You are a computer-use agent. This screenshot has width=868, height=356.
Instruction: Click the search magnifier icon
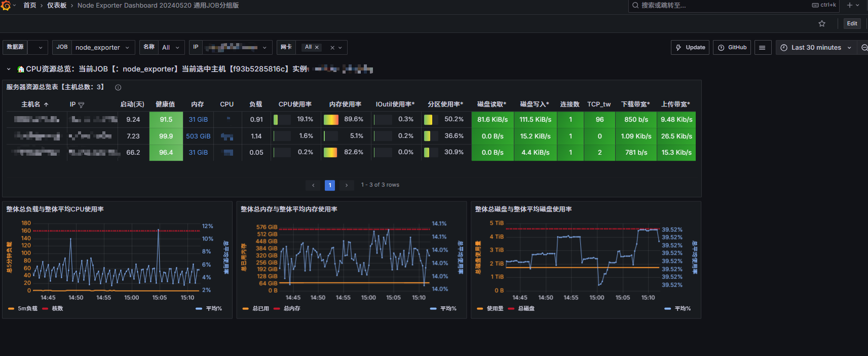tap(635, 5)
